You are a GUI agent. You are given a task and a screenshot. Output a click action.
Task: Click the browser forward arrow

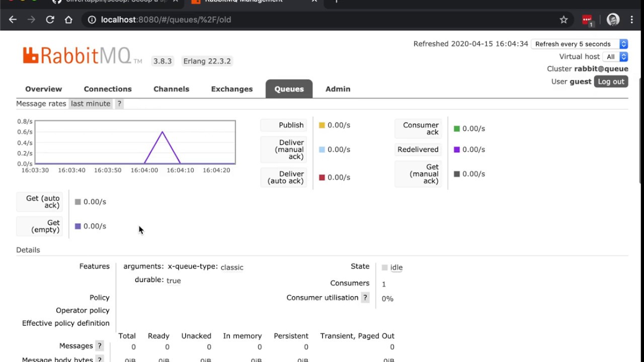coord(31,20)
